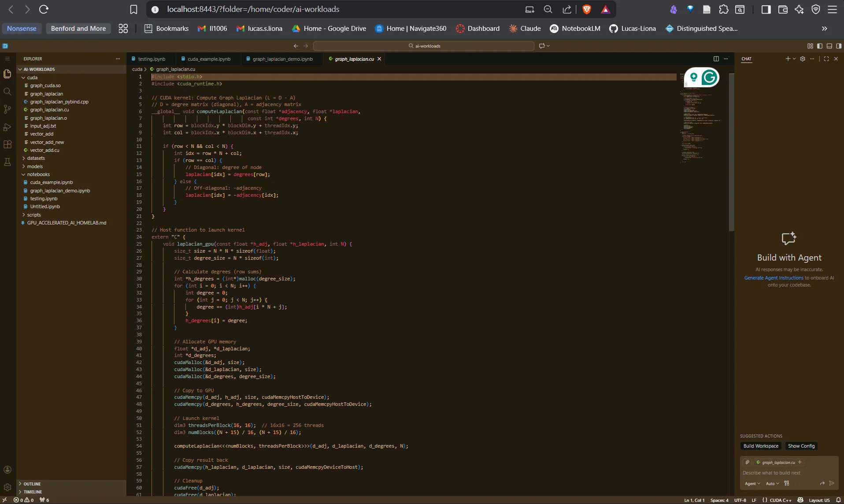The width and height of the screenshot is (844, 504).
Task: Click the editor vertical scrollbar
Action: (731, 152)
